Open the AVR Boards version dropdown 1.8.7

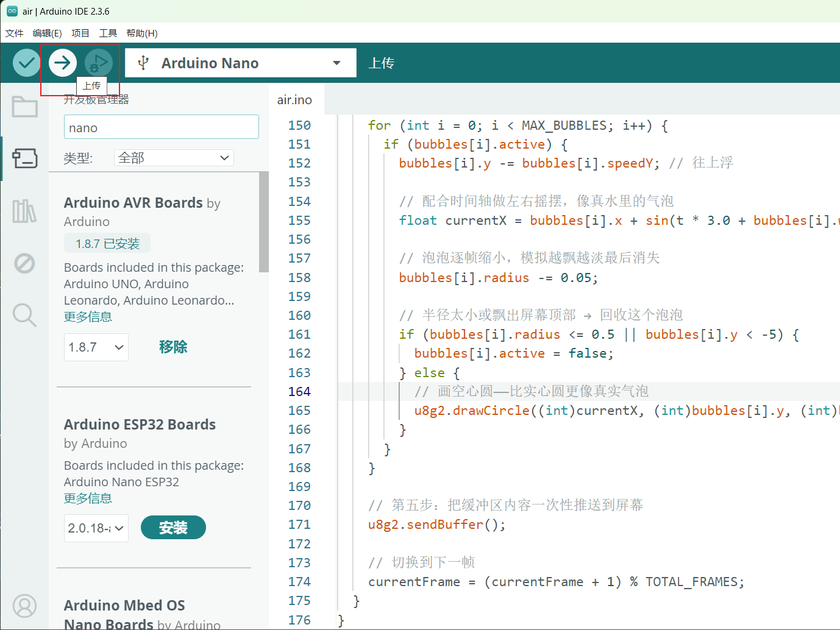96,347
